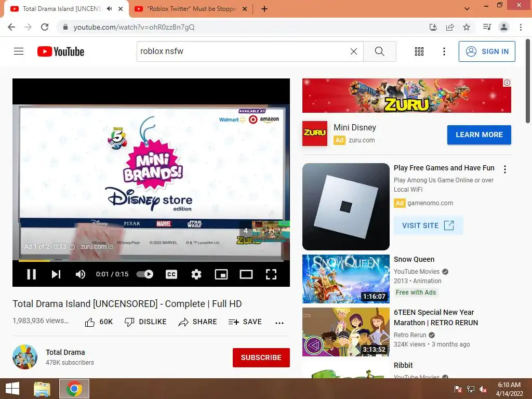Switch to theater mode
Image resolution: width=532 pixels, height=399 pixels.
click(246, 274)
